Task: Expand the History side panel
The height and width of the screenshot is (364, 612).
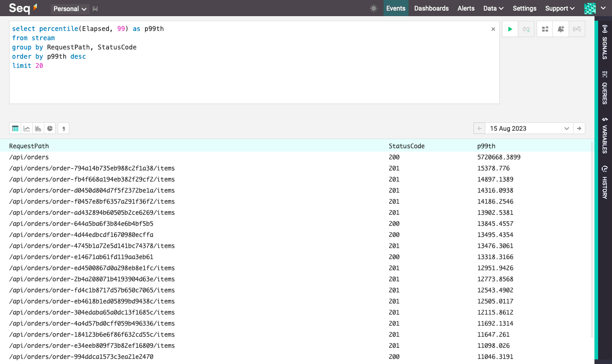Action: (605, 182)
